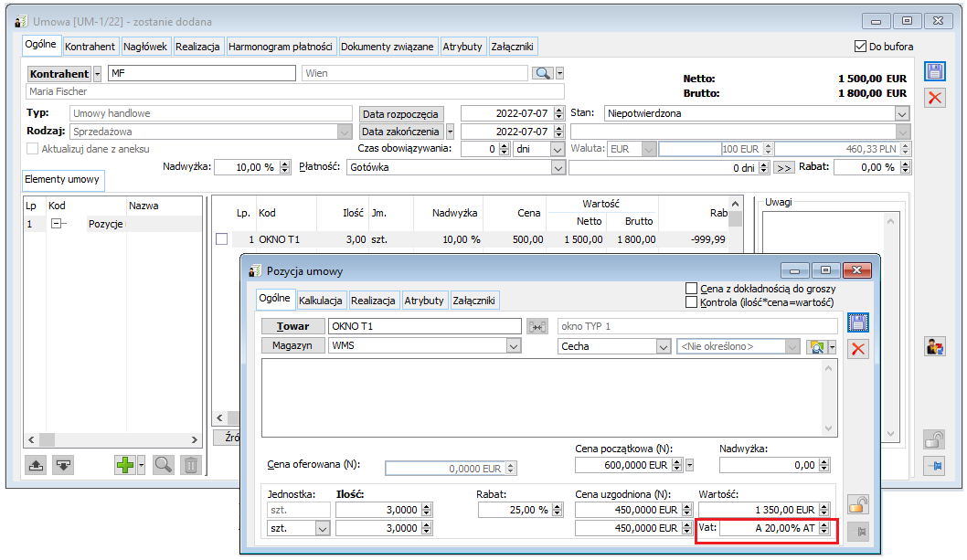Open the dni time unit dropdown

point(557,149)
